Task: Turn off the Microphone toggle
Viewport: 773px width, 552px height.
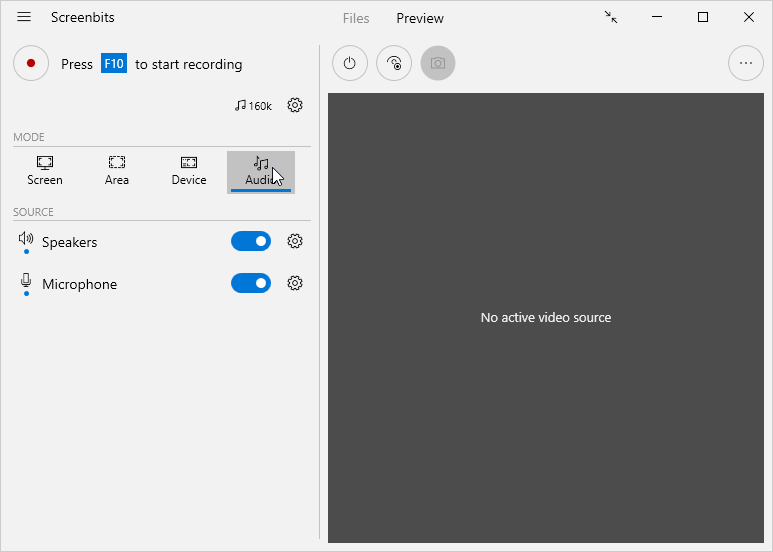Action: (251, 283)
